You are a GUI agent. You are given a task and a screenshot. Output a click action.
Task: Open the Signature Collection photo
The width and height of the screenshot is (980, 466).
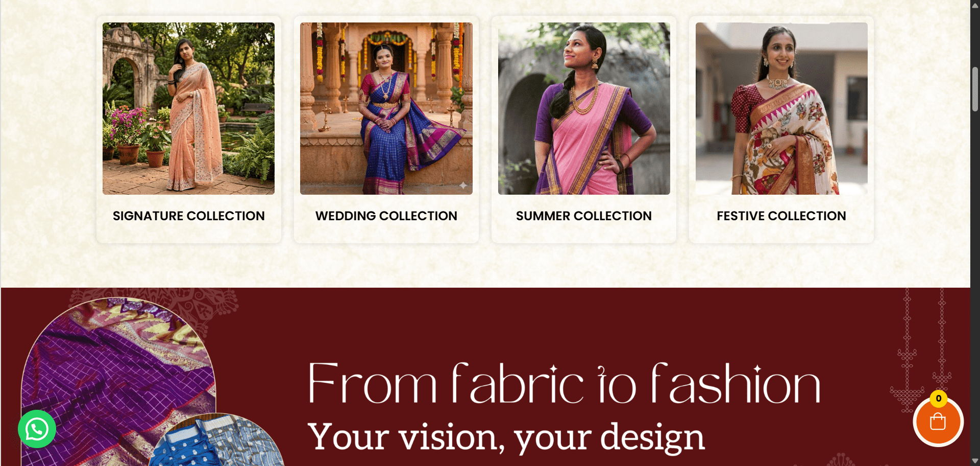click(188, 108)
